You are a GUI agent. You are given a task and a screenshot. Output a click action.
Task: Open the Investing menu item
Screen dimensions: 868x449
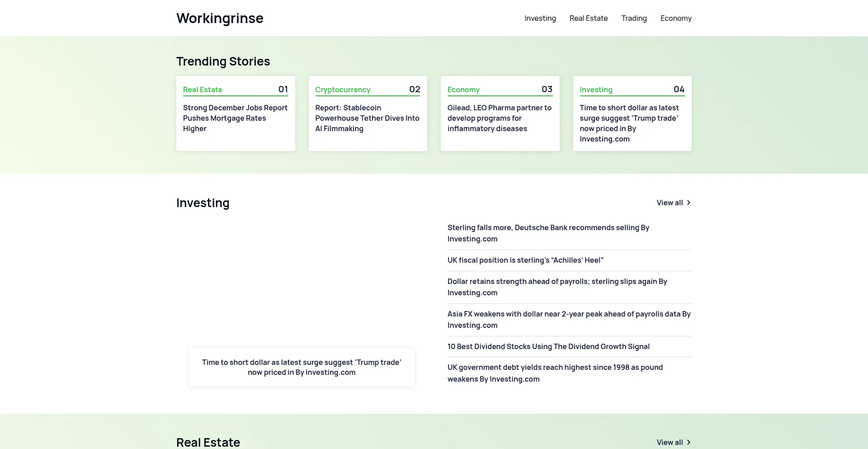coord(540,18)
